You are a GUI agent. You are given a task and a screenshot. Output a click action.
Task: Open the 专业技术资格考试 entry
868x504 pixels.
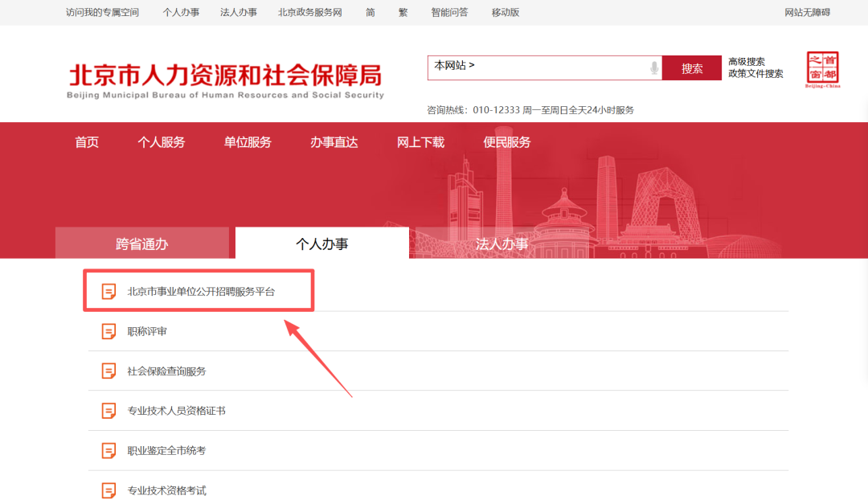[x=166, y=490]
